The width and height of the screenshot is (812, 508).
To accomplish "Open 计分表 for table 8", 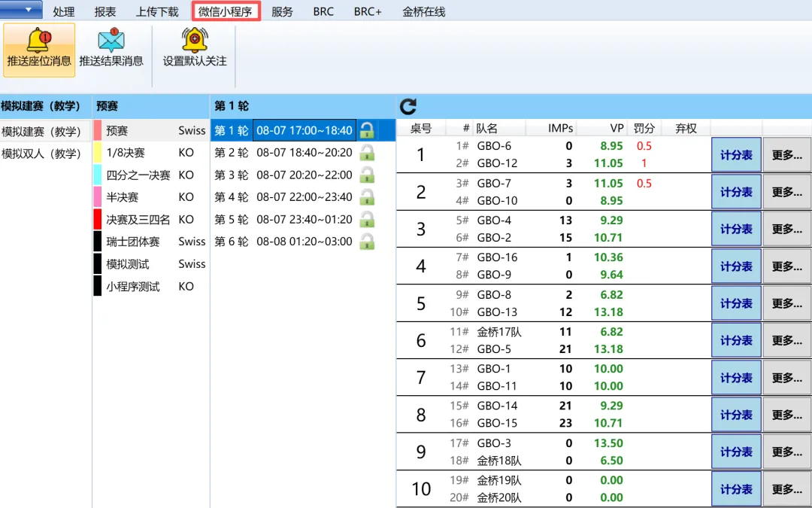I will point(736,415).
